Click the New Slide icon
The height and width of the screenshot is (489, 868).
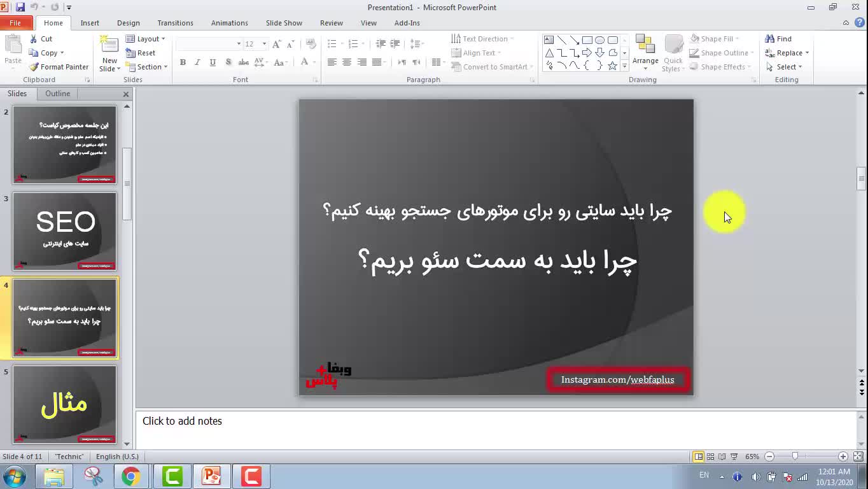click(x=109, y=47)
